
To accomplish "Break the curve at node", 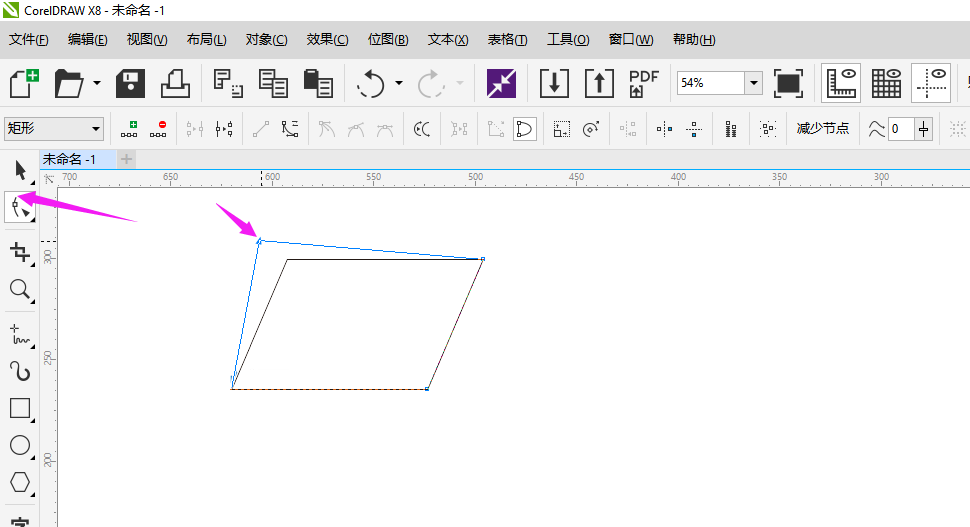I will 224,129.
